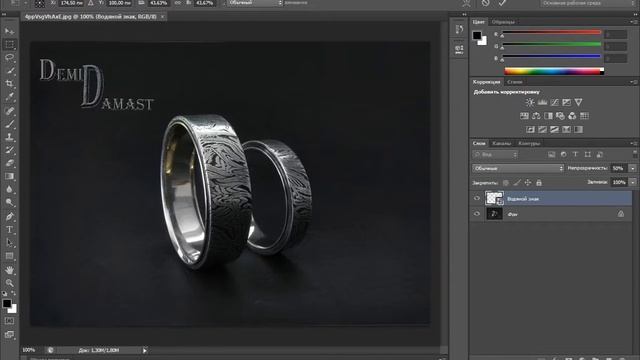Select the Цвет panel tab
This screenshot has width=640, height=360.
coord(479,22)
